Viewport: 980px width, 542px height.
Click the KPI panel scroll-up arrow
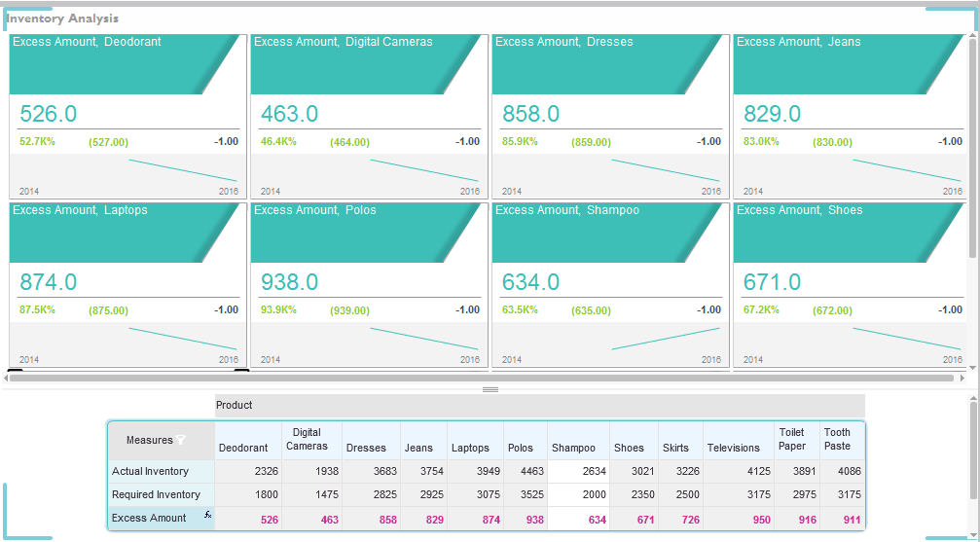click(970, 40)
